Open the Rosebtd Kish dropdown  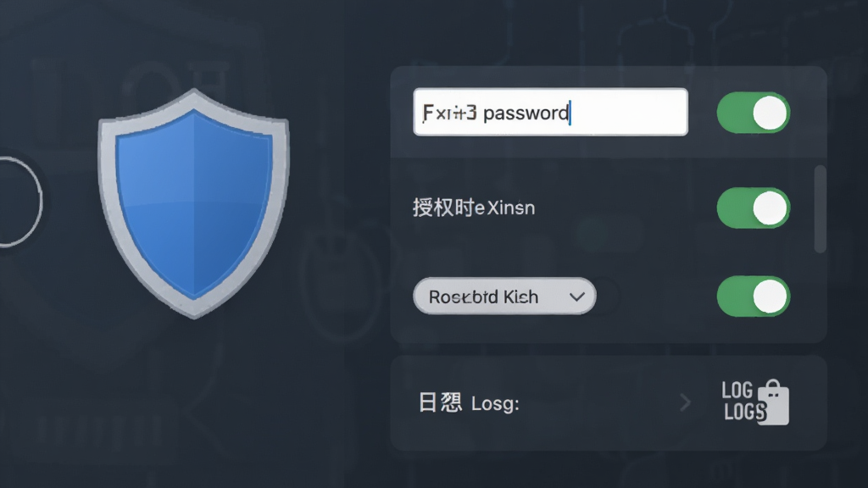504,297
